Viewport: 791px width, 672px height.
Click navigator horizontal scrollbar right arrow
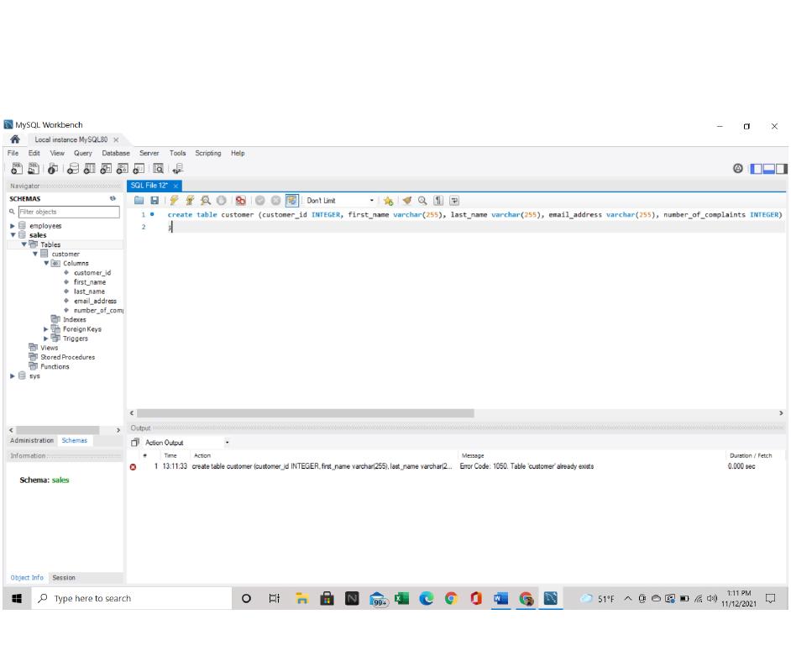coord(118,431)
